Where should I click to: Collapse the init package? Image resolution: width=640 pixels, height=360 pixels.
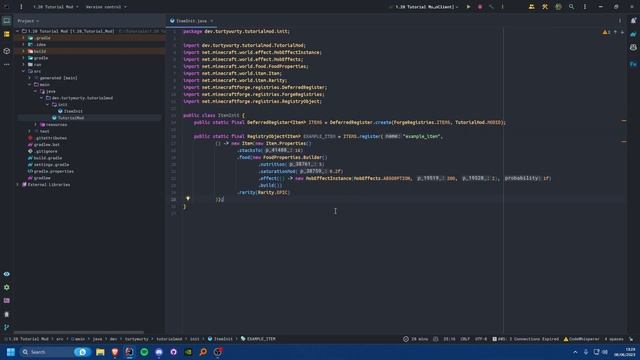point(47,104)
